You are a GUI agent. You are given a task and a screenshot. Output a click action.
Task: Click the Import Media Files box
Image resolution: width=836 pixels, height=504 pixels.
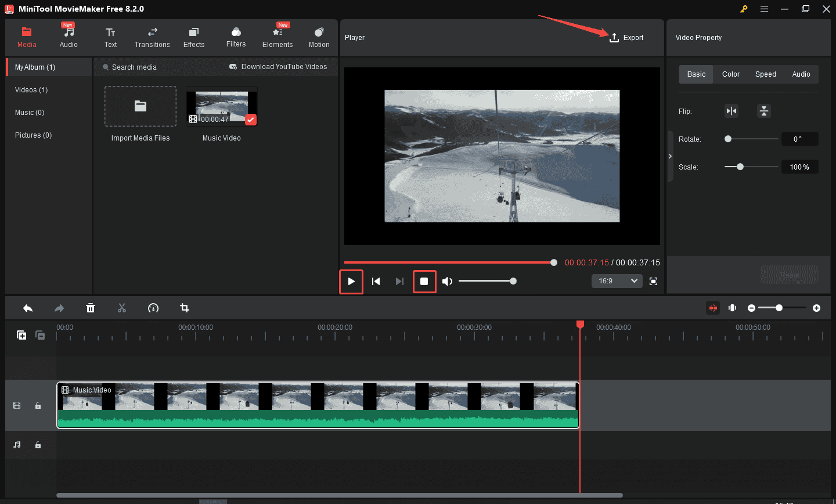[140, 106]
